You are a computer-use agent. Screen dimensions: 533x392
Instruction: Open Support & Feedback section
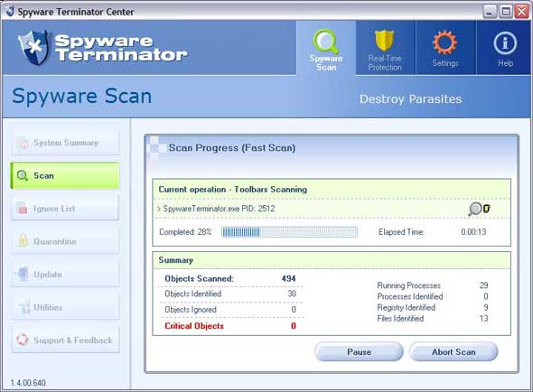[x=65, y=340]
